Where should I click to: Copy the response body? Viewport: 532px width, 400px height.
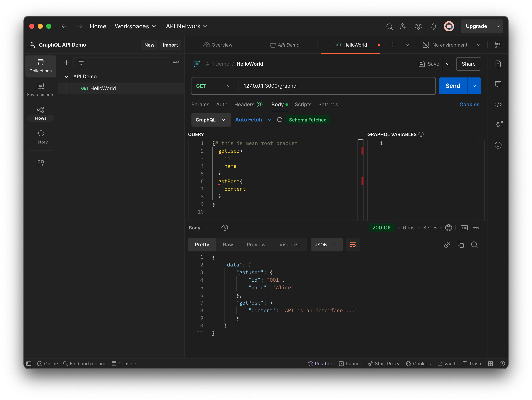pos(461,244)
